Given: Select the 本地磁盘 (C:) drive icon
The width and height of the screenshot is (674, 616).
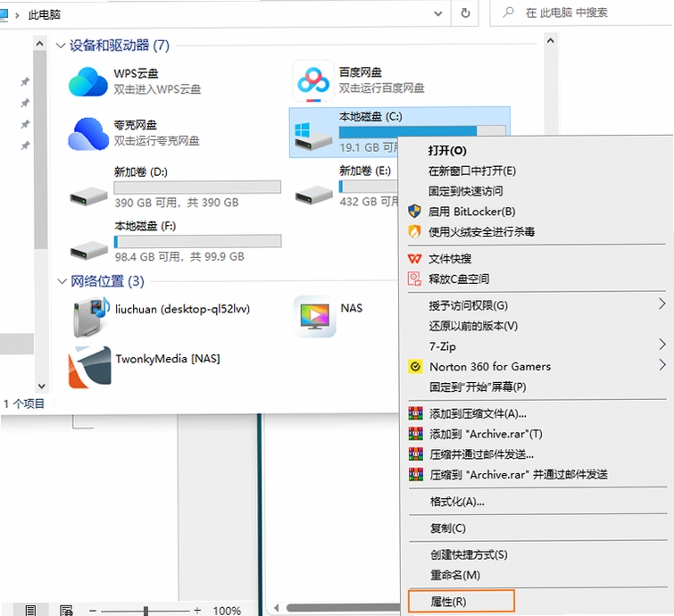Looking at the screenshot, I should [313, 137].
